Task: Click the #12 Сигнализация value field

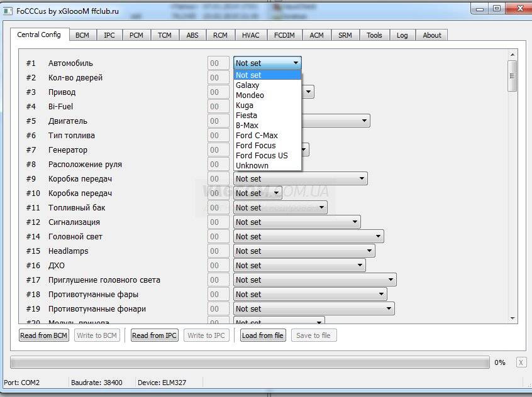Action: [218, 222]
